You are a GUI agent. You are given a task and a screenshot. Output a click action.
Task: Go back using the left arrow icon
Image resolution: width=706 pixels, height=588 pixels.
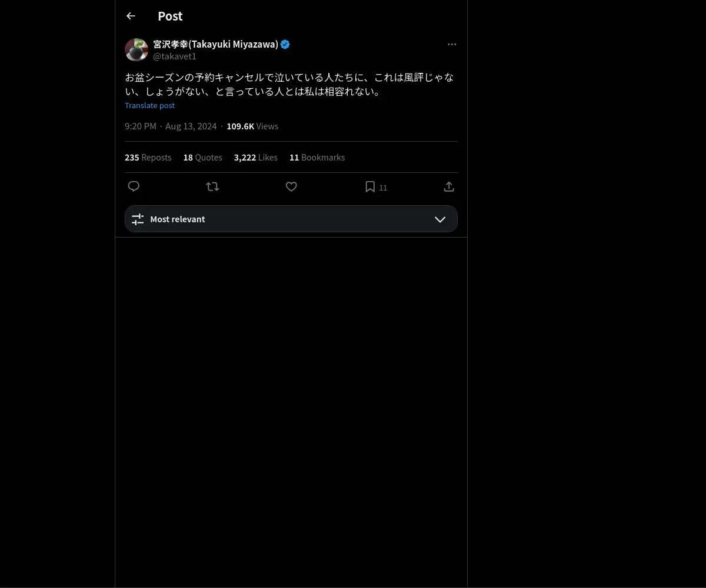click(131, 16)
